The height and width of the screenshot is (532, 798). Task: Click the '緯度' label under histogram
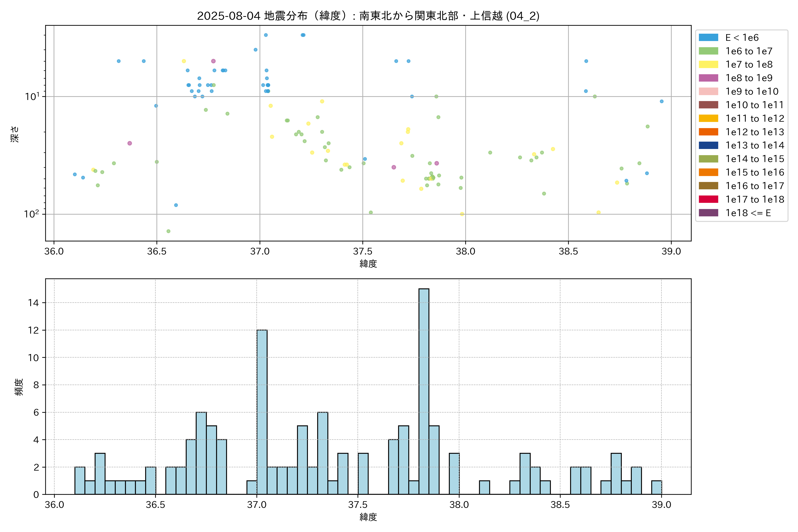(368, 517)
